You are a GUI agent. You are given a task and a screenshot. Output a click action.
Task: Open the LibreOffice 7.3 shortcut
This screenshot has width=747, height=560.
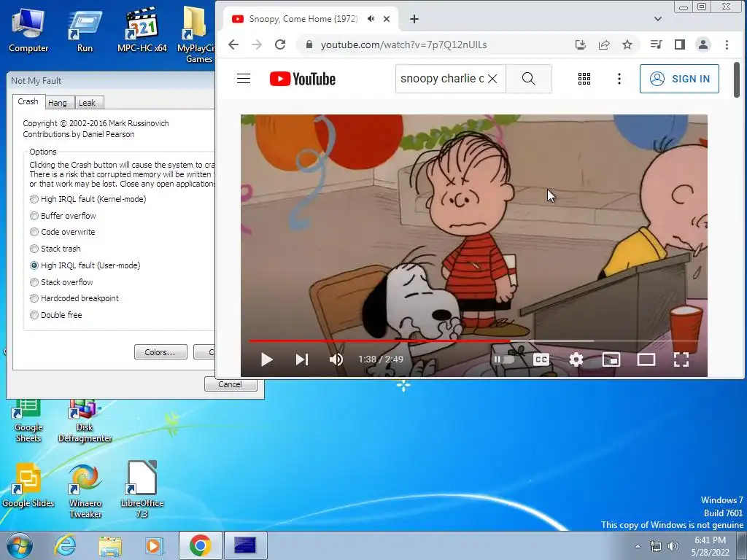(142, 489)
